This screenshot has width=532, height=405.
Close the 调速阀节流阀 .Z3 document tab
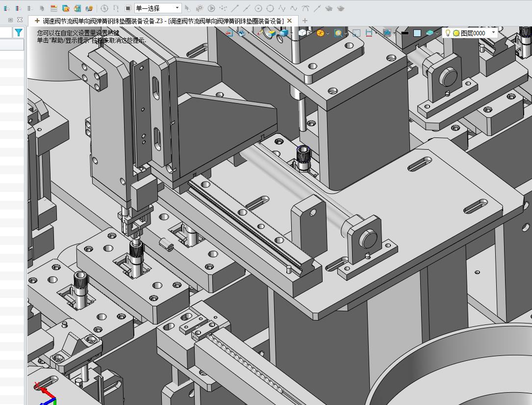point(289,21)
